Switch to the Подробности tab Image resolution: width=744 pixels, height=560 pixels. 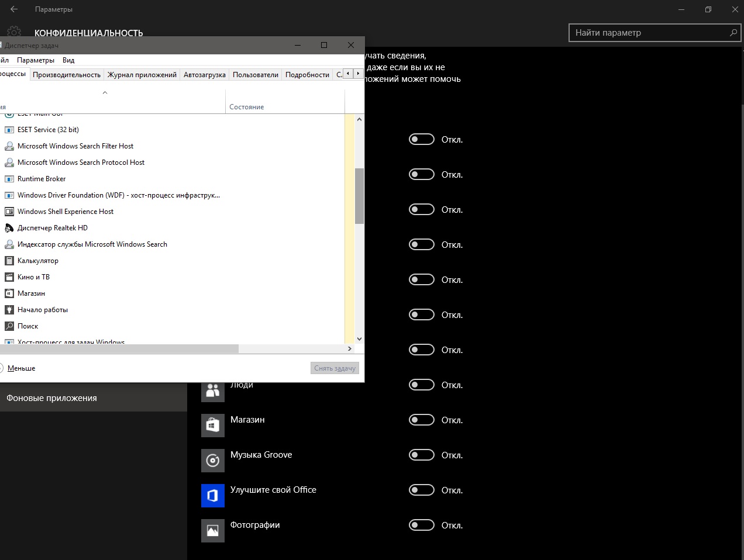point(308,75)
